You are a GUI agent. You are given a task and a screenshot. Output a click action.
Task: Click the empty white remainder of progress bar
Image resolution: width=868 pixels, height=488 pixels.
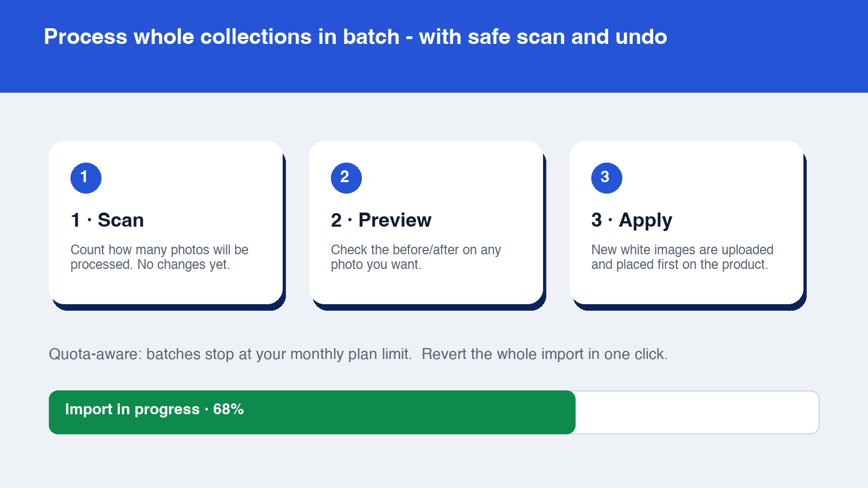[x=697, y=412]
